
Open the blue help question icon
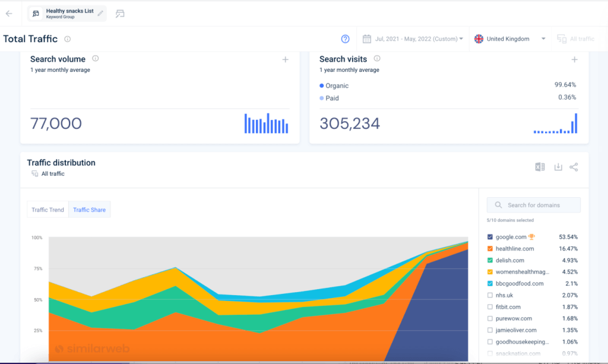(345, 39)
